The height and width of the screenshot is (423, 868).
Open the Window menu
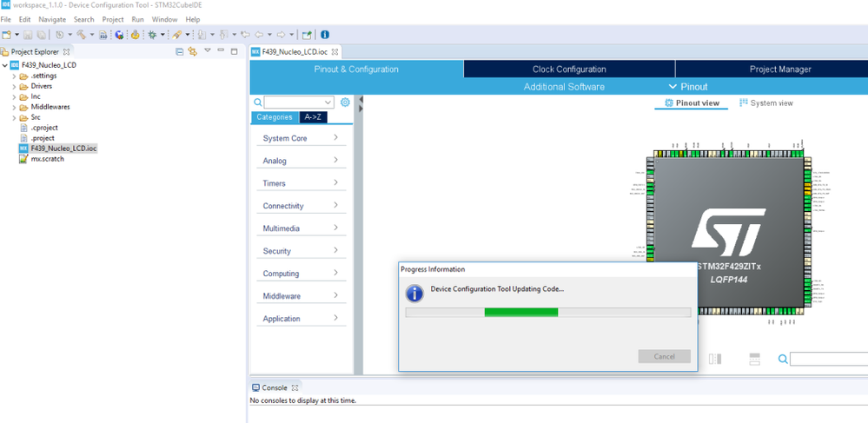point(164,19)
